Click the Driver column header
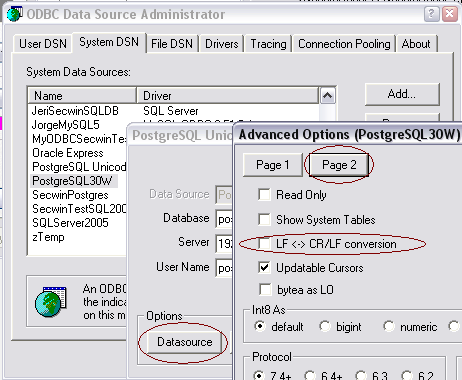This screenshot has width=462, height=380. pyautogui.click(x=227, y=96)
